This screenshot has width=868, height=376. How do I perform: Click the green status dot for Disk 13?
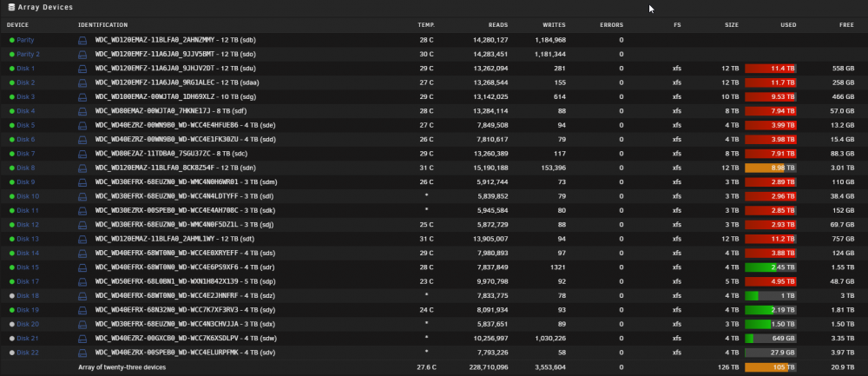coord(11,239)
